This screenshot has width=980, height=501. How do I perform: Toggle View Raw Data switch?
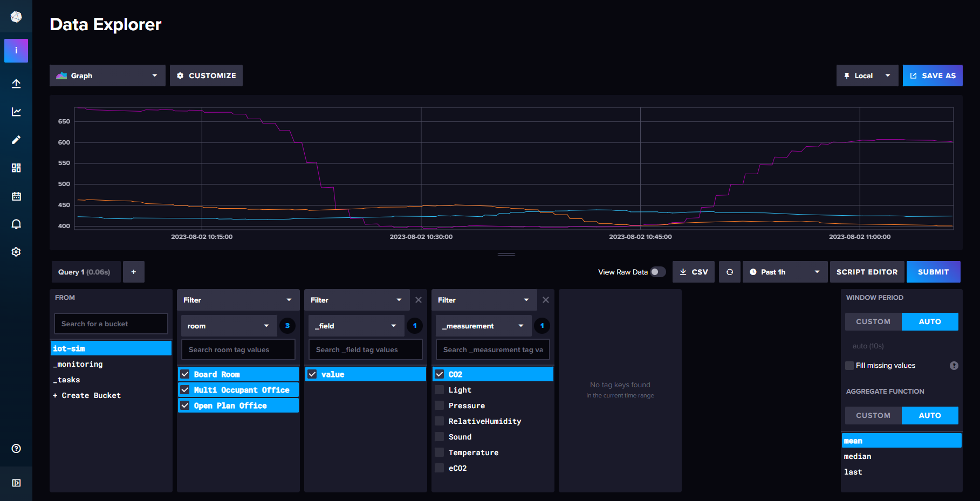click(x=658, y=272)
